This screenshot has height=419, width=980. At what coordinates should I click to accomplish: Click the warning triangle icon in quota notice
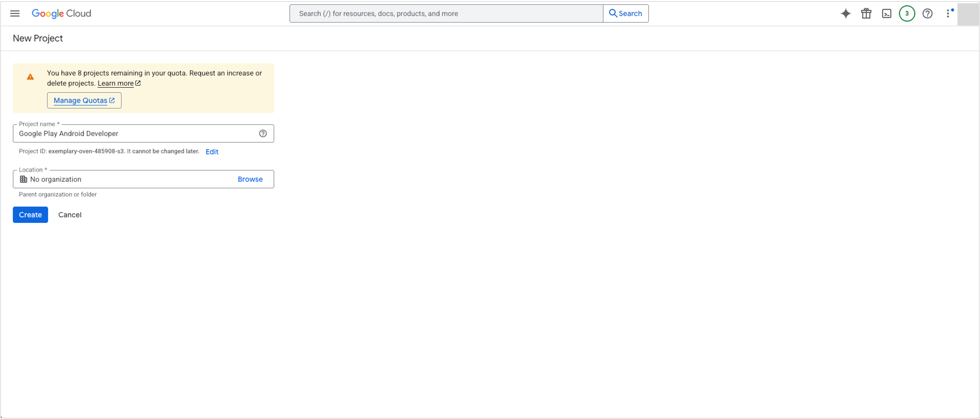(x=30, y=77)
